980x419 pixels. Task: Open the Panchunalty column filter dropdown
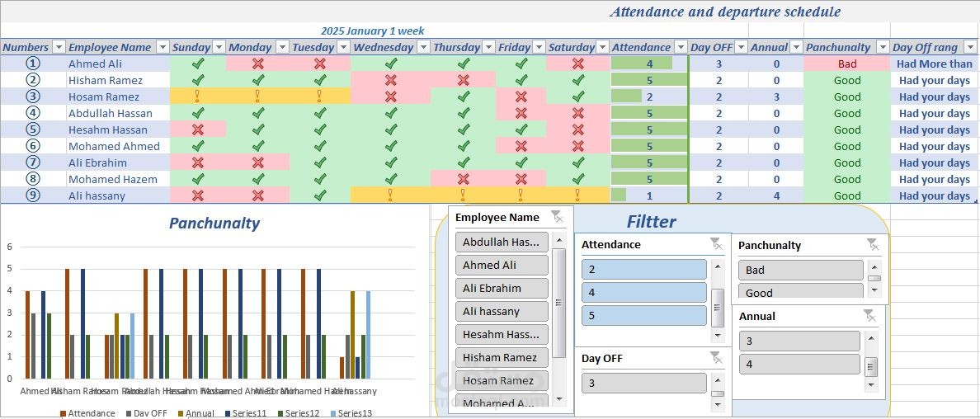883,47
